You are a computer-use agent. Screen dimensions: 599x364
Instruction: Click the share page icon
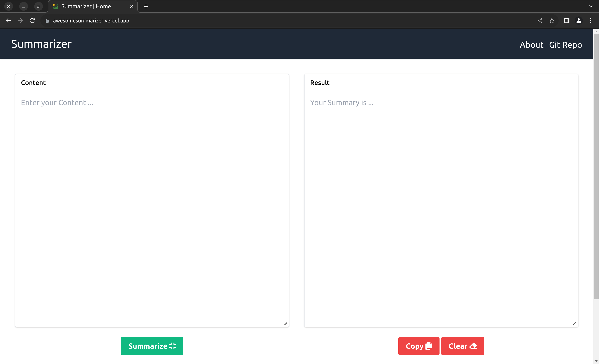[x=540, y=21]
